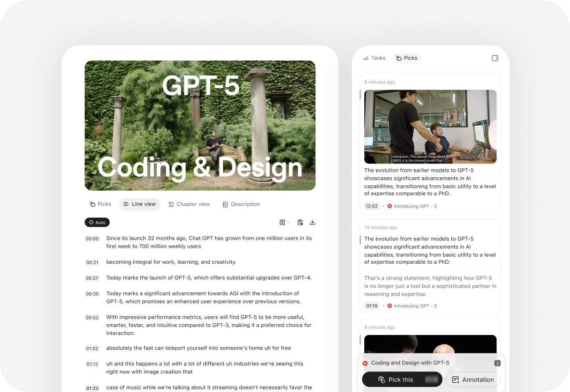Image resolution: width=570 pixels, height=392 pixels.
Task: Click the GPT-5 Coding & Design video thumbnail
Action: (200, 126)
